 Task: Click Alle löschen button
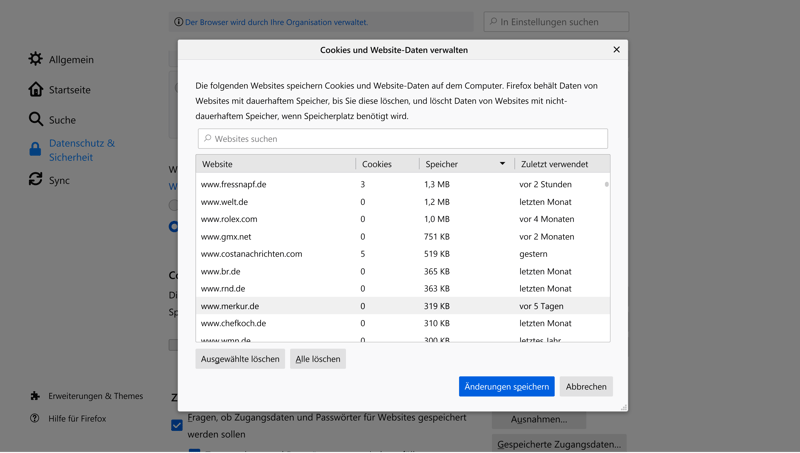point(318,359)
